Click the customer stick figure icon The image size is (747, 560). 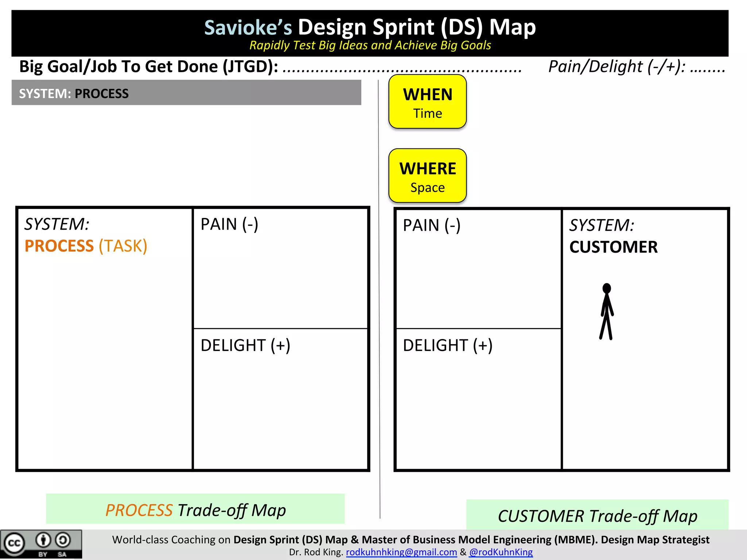click(x=607, y=311)
